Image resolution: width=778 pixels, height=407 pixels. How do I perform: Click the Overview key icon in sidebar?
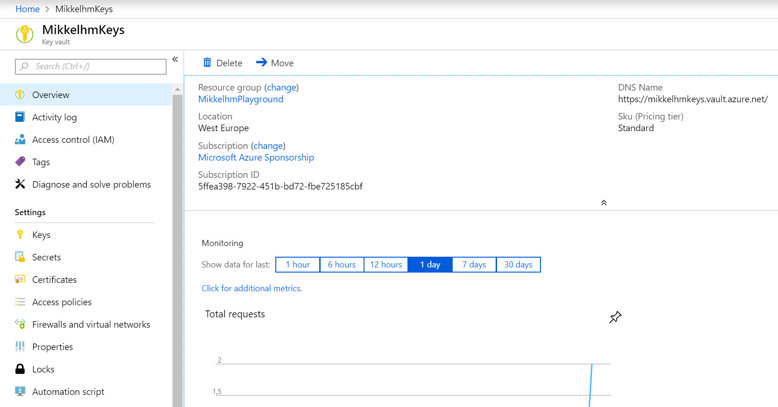20,94
